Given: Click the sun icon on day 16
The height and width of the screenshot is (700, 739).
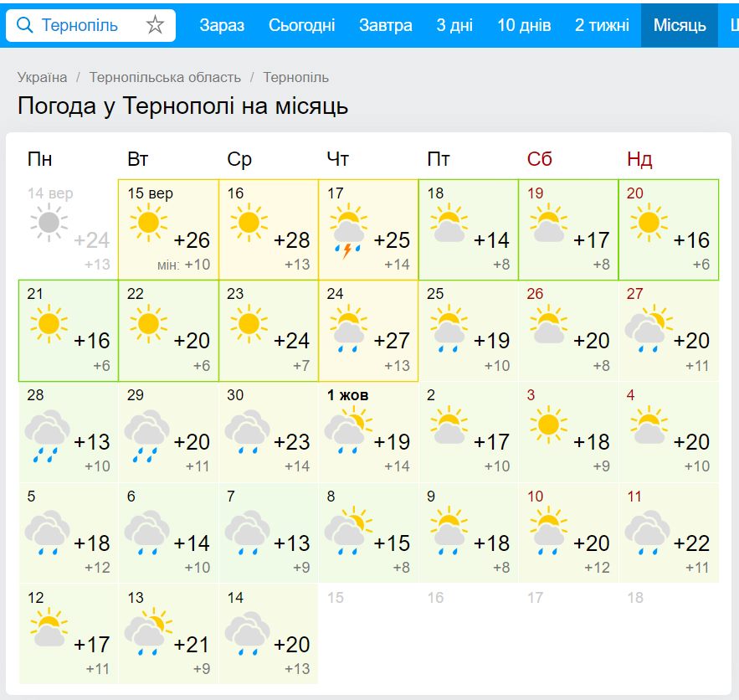Looking at the screenshot, I should pyautogui.click(x=249, y=223).
